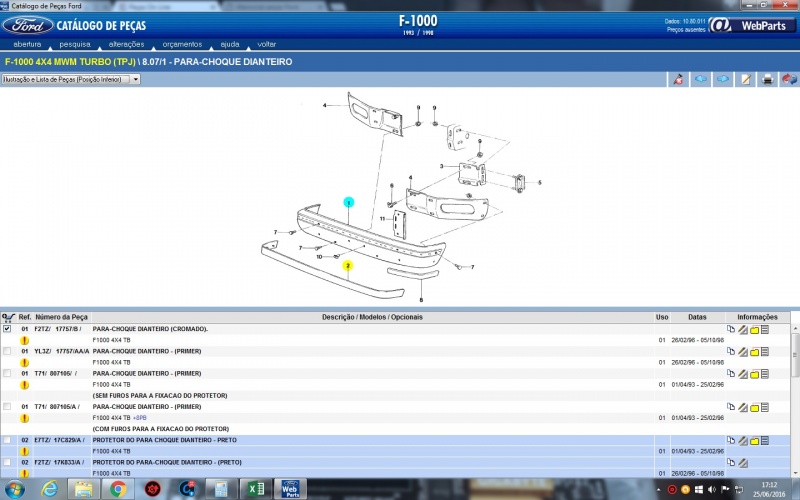The width and height of the screenshot is (800, 500).
Task: Click warning icon under YL3Z/ 17757/AA/A row
Action: [x=24, y=363]
